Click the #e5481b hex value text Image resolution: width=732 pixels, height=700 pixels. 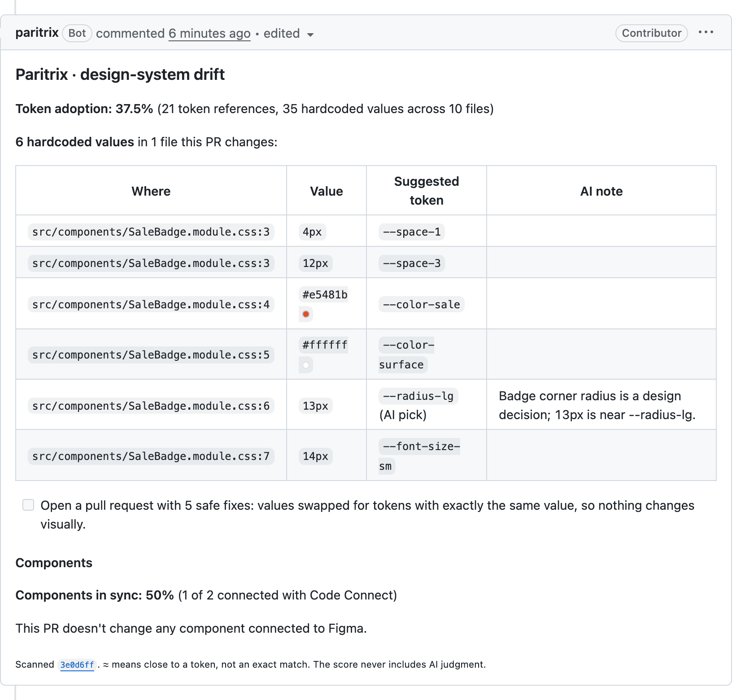pos(325,295)
